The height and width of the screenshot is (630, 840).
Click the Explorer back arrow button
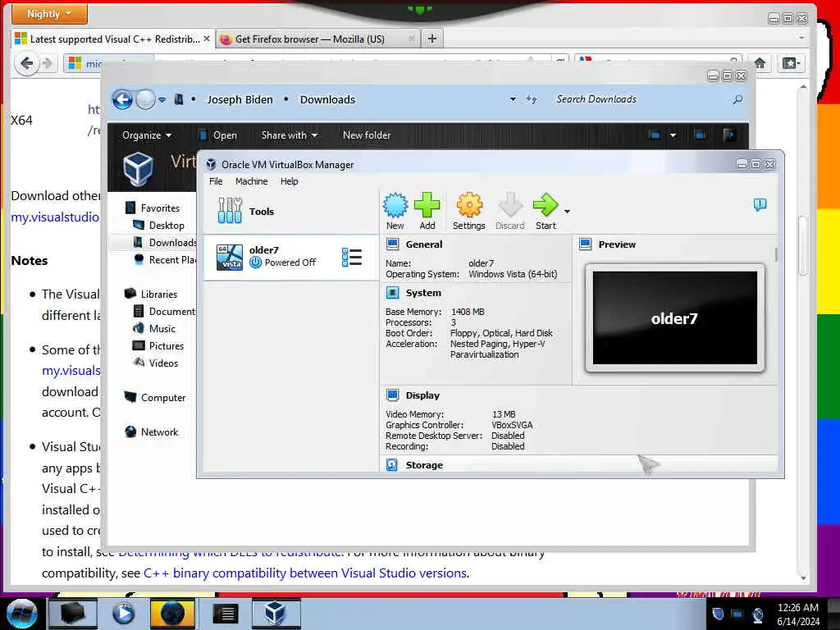(x=122, y=99)
